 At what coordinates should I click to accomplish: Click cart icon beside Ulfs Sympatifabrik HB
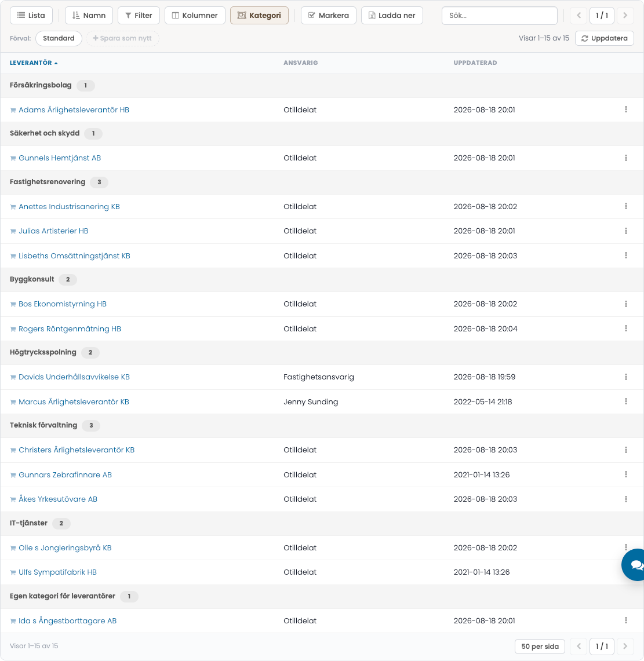click(x=13, y=572)
